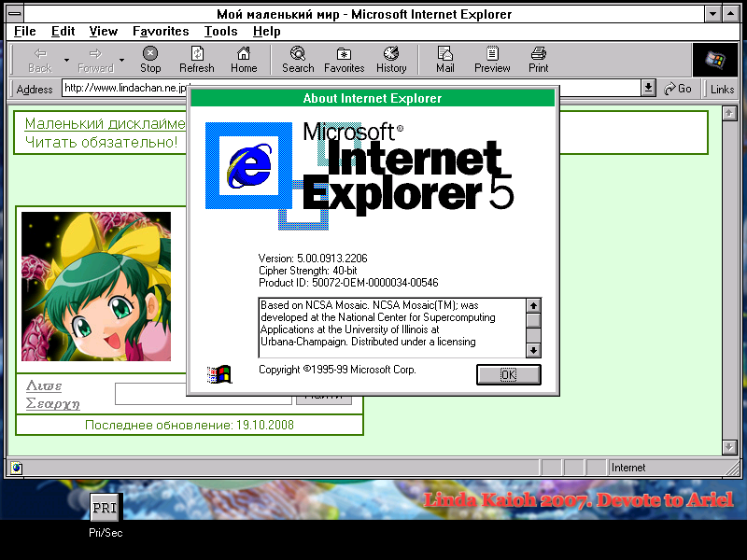Click the Product ID 50072-OEM-0000034-00546 text
The width and height of the screenshot is (747, 560).
[348, 283]
